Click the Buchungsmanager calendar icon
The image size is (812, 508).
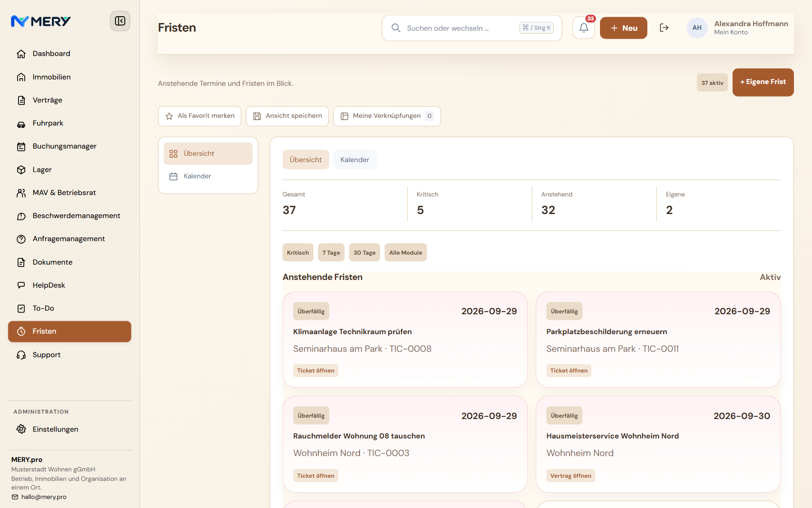(21, 146)
